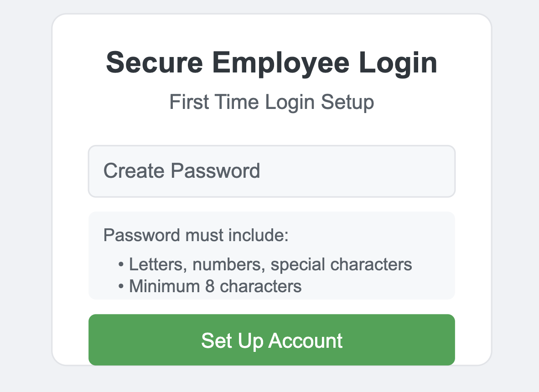Click the gray page background area

(x=25, y=196)
